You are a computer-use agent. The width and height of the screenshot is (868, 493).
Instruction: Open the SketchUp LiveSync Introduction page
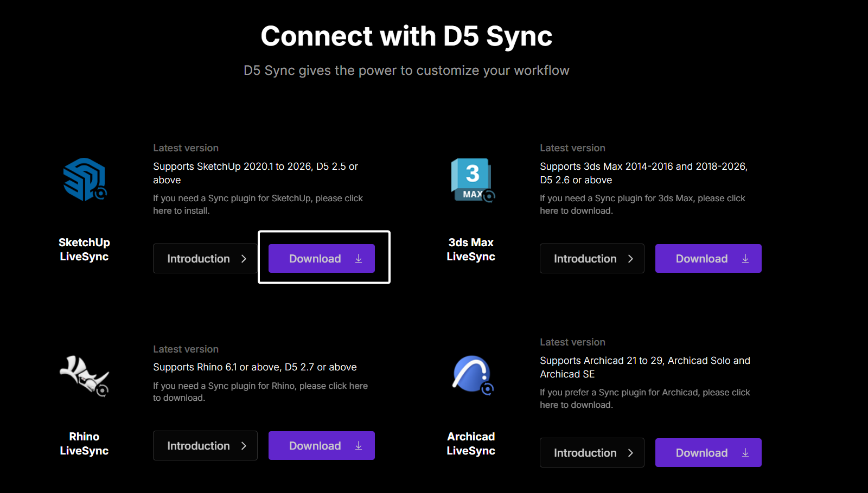pos(205,259)
